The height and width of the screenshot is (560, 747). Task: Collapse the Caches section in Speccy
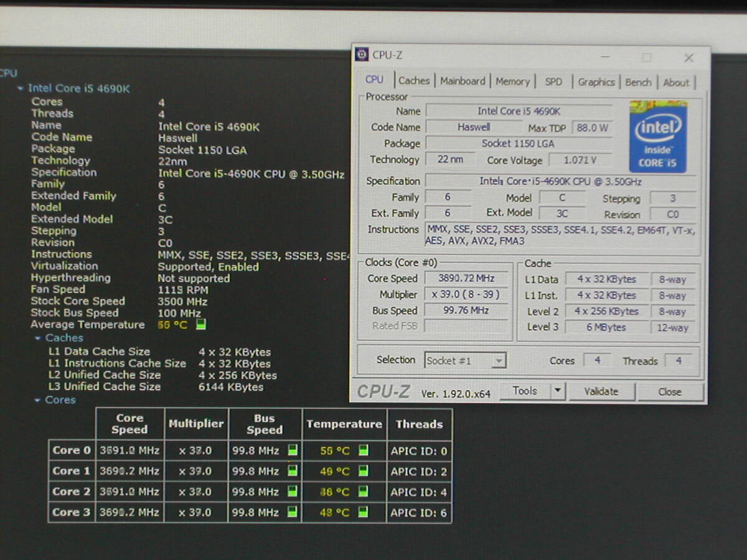coord(38,338)
